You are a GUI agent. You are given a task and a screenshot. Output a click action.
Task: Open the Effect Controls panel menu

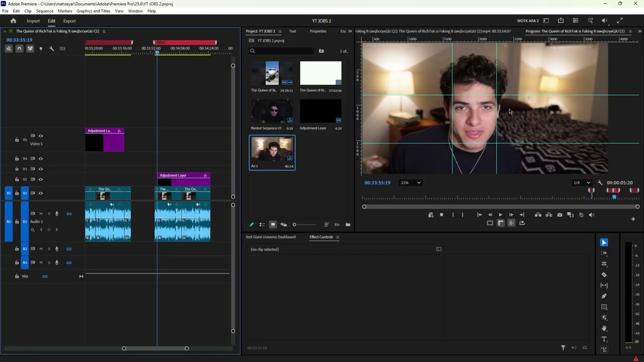click(338, 237)
